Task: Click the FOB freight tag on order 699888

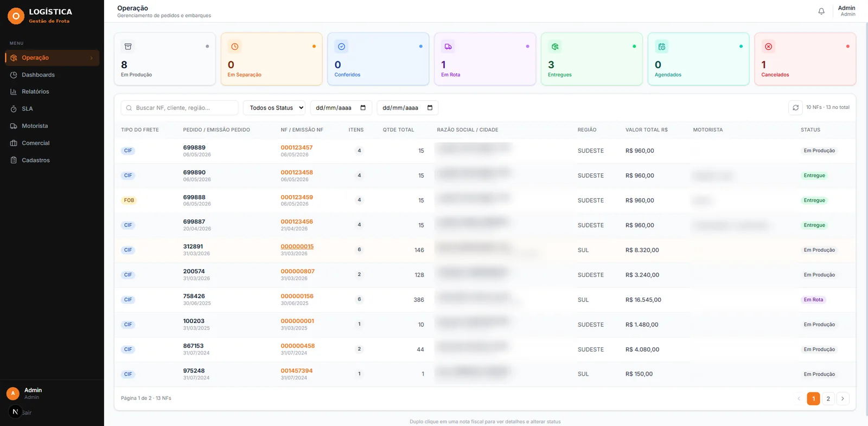Action: pos(129,201)
